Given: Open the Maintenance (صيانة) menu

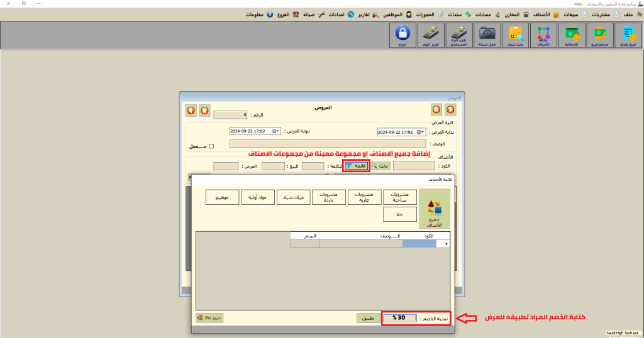Looking at the screenshot, I should (x=309, y=14).
